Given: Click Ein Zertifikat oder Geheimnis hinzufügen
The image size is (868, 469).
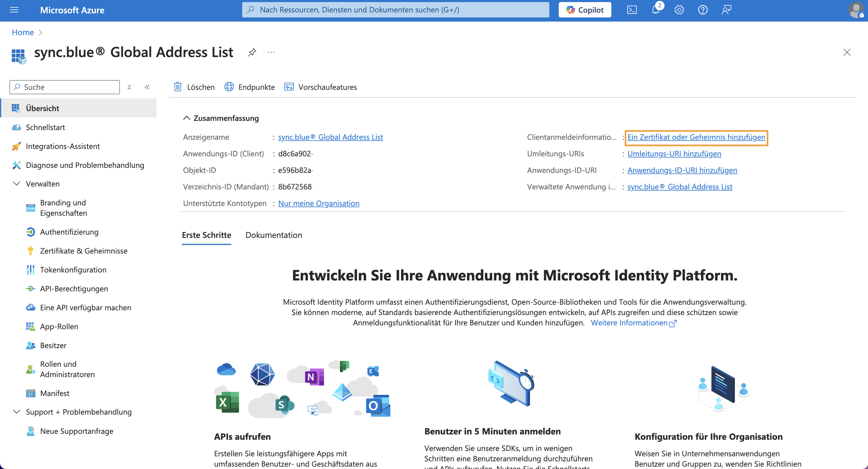Looking at the screenshot, I should coord(696,137).
